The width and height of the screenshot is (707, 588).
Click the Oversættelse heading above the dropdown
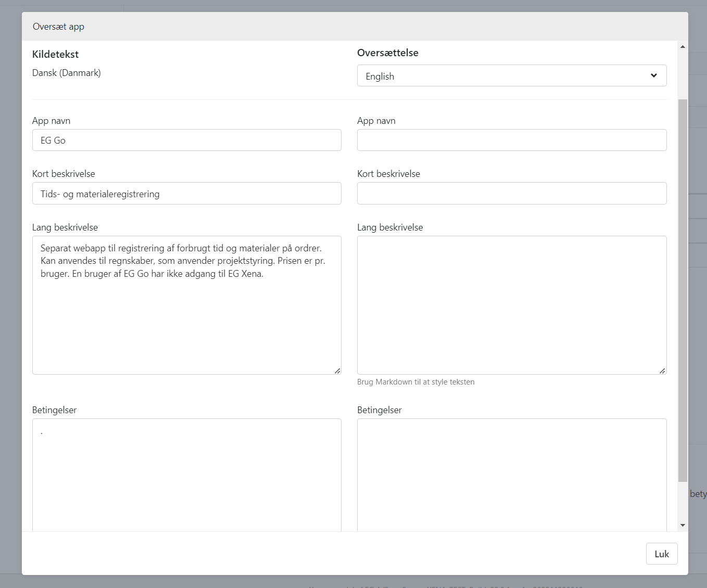(x=387, y=53)
